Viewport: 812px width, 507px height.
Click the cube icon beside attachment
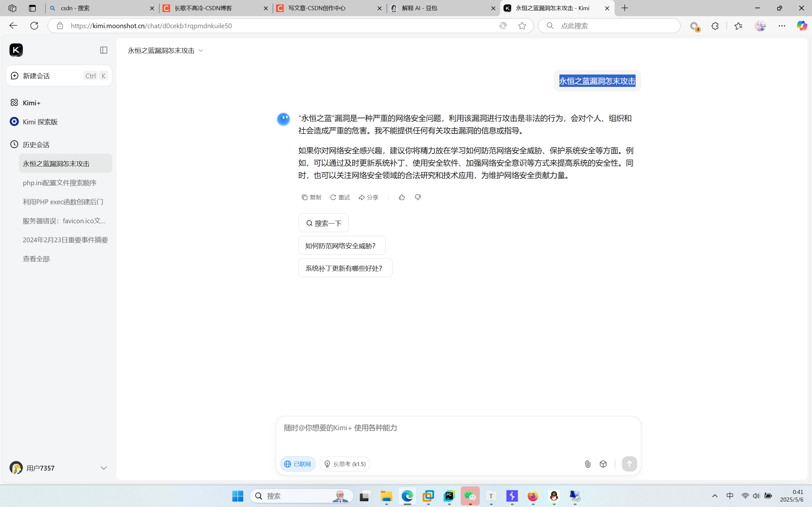tap(603, 464)
